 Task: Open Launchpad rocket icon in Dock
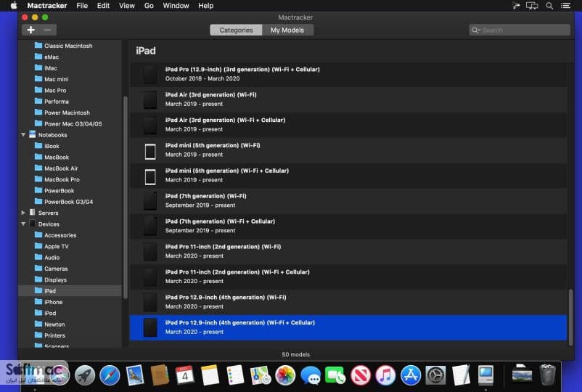click(x=85, y=375)
